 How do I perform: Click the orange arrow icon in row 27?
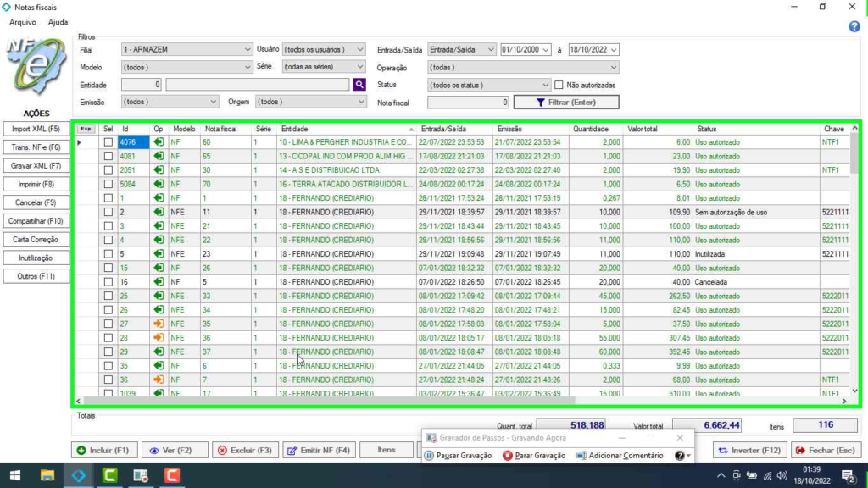(x=159, y=324)
